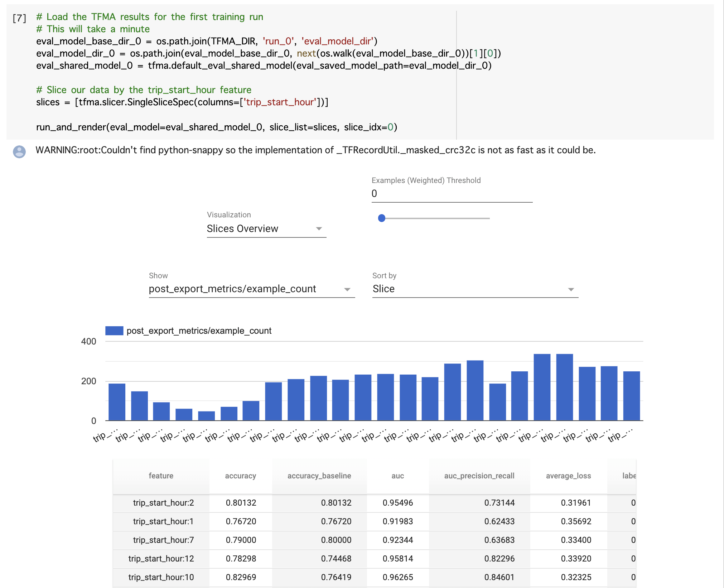Click the run_and_render code line
The height and width of the screenshot is (588, 724).
pos(216,127)
